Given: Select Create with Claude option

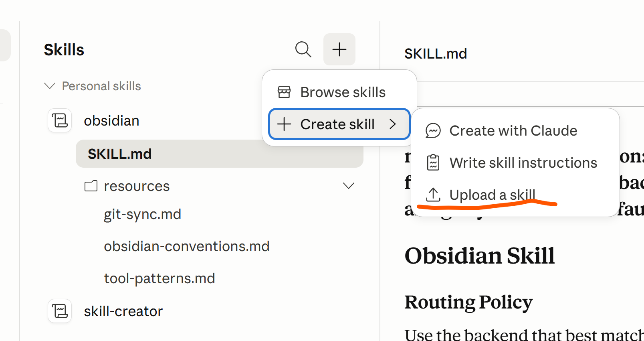Looking at the screenshot, I should (x=513, y=131).
